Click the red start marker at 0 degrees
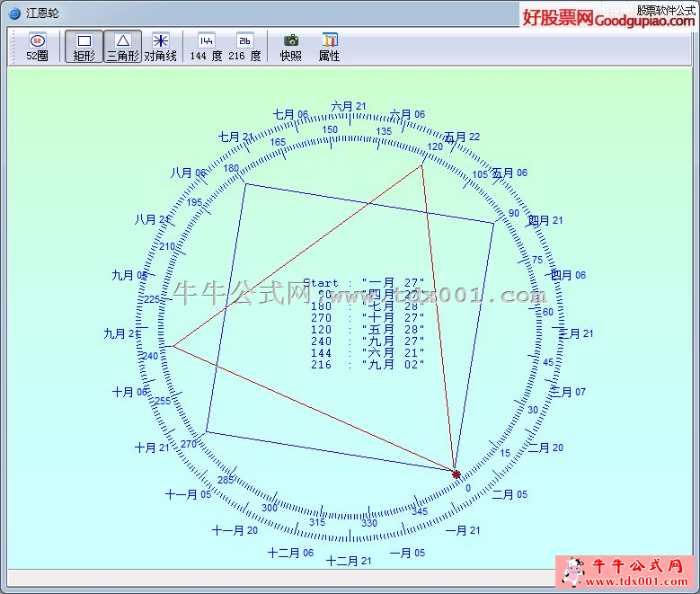Viewport: 700px width, 594px height. click(456, 474)
